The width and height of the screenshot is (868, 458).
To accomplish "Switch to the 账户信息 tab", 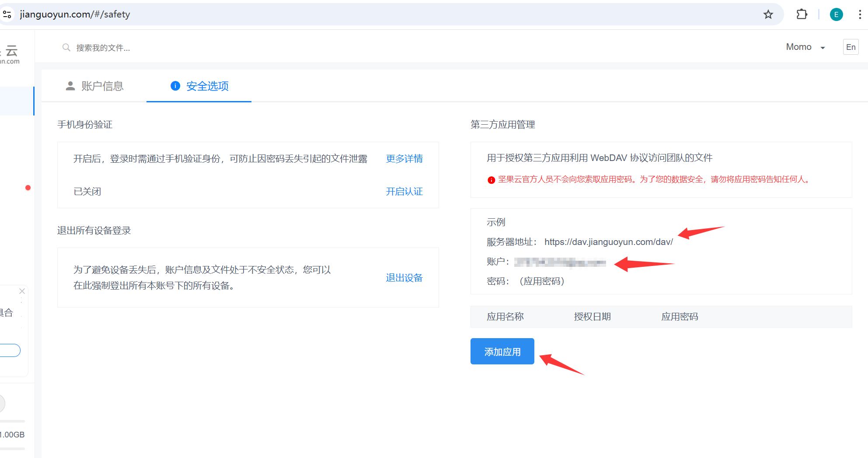I will point(94,86).
